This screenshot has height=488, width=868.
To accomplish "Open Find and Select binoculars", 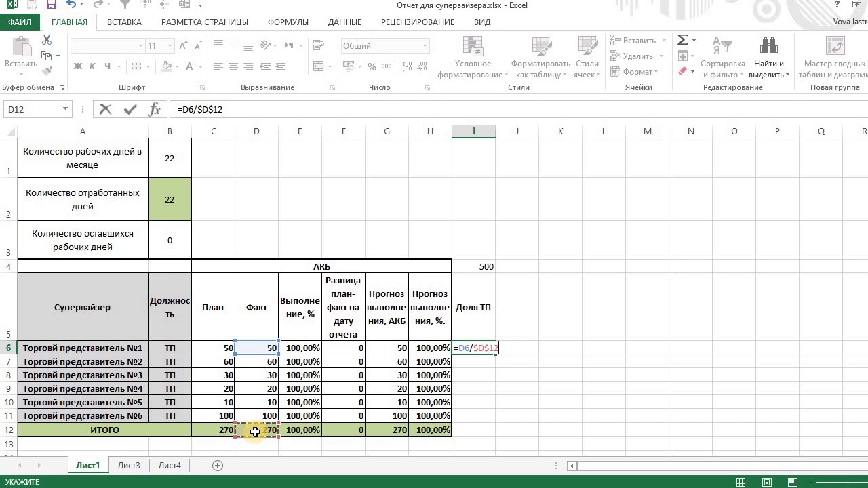I will (x=769, y=58).
